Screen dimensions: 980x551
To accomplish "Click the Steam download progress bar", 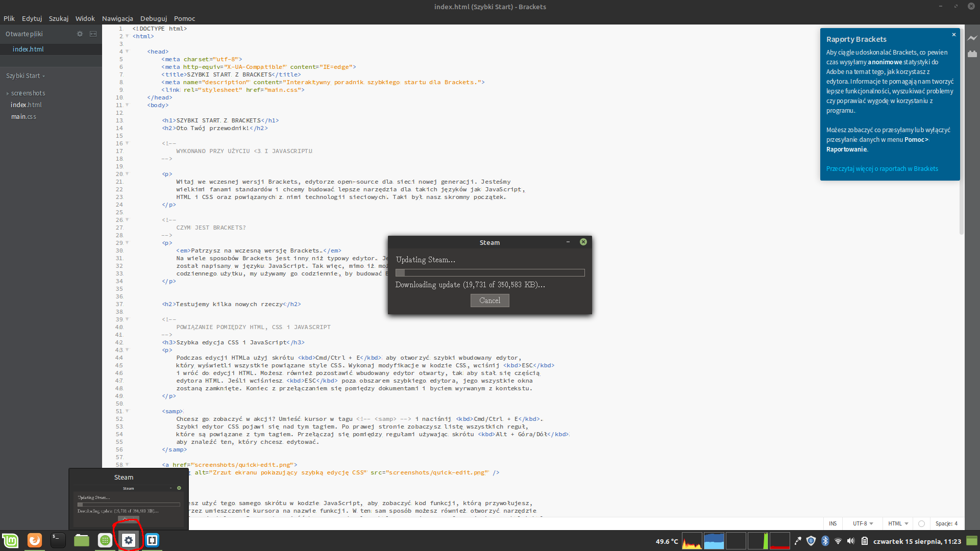I will tap(489, 272).
